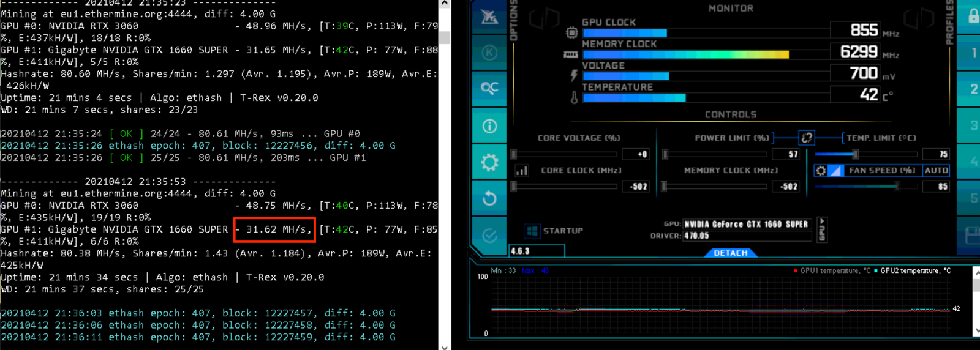Click the memory clock module icon

(571, 54)
